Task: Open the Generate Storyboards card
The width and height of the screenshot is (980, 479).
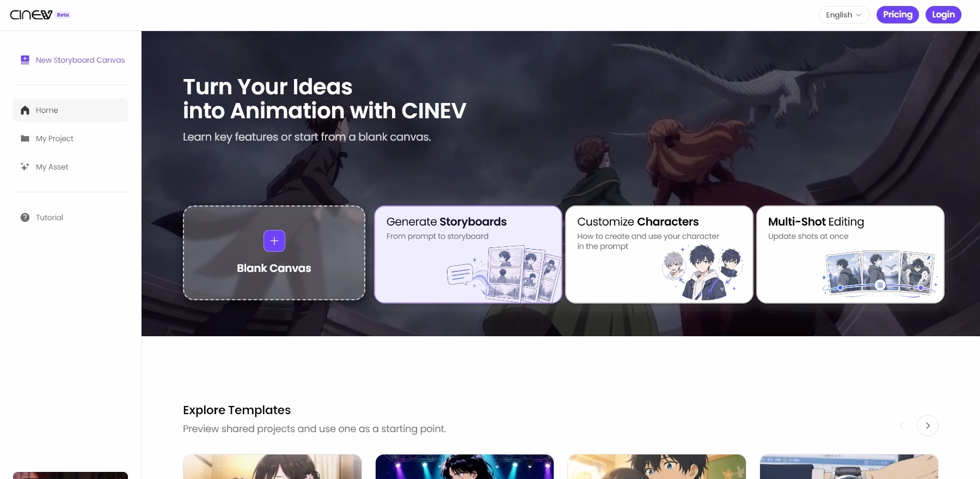Action: pyautogui.click(x=468, y=254)
